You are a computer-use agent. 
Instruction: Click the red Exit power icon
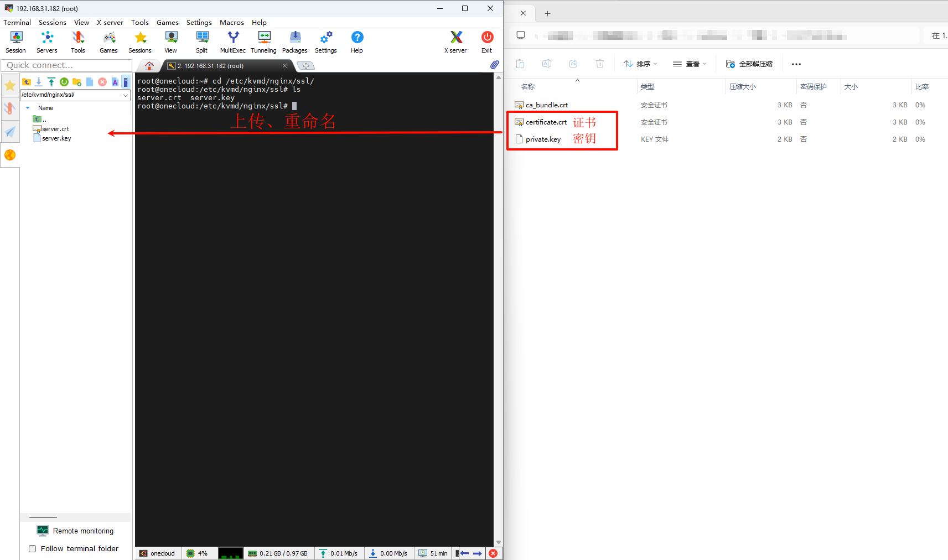click(487, 42)
